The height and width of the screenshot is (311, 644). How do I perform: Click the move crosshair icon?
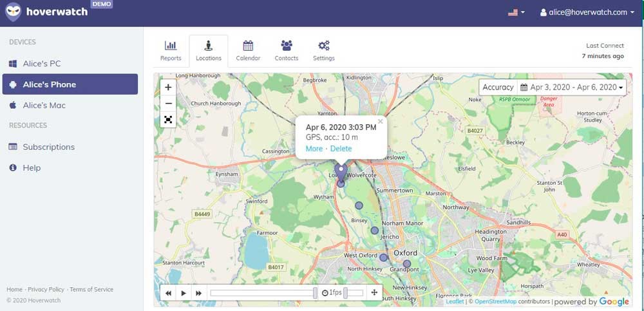(x=374, y=293)
